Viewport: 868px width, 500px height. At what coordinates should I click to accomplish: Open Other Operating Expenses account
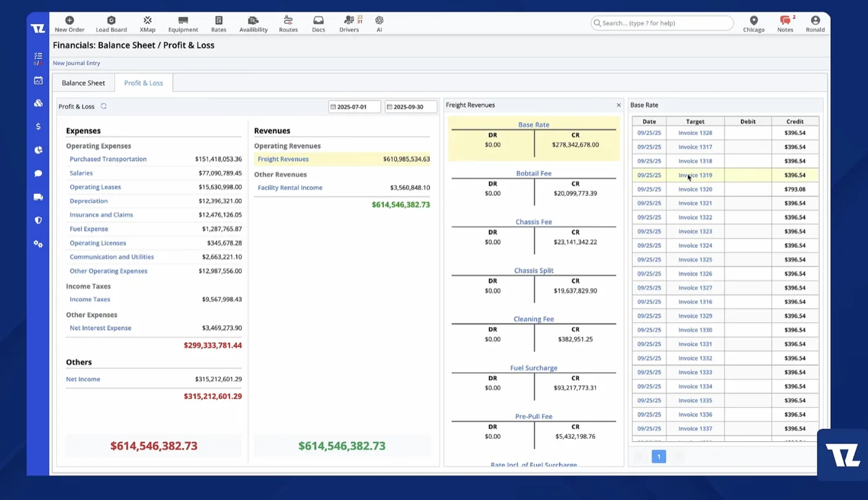[x=108, y=271]
